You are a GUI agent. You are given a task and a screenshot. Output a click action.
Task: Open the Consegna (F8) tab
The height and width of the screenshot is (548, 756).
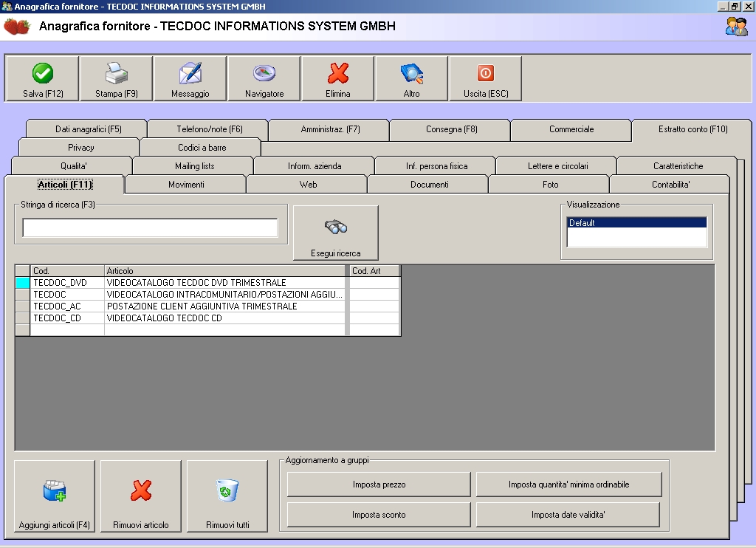pos(451,129)
